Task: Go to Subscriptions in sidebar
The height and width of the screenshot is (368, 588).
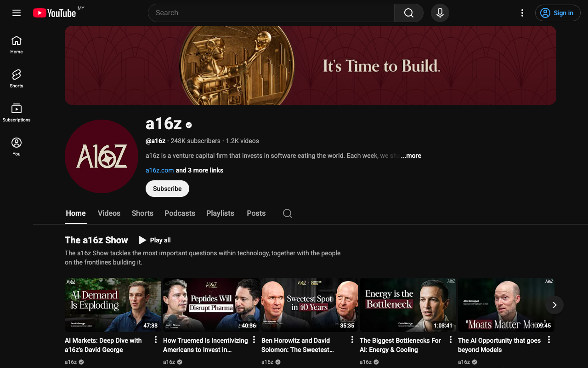Action: (17, 113)
